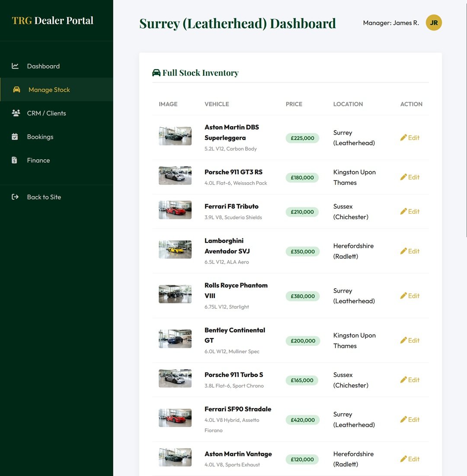Click the £180,000 price badge
467x476 pixels.
pyautogui.click(x=302, y=177)
